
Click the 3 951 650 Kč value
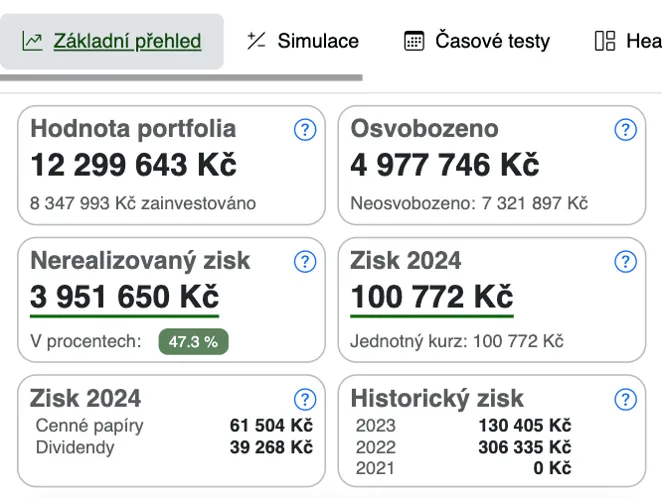pos(125,296)
